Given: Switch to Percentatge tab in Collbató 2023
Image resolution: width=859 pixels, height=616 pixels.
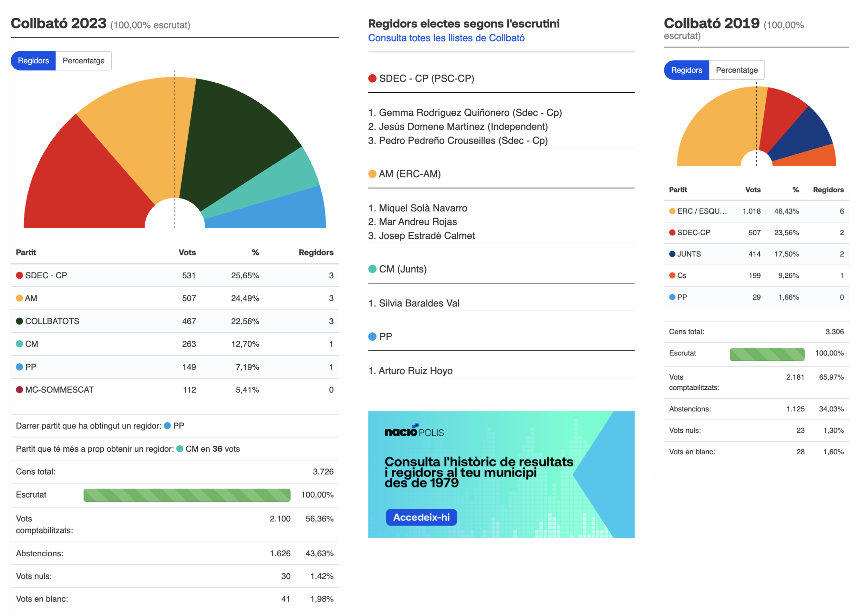Looking at the screenshot, I should (x=83, y=61).
